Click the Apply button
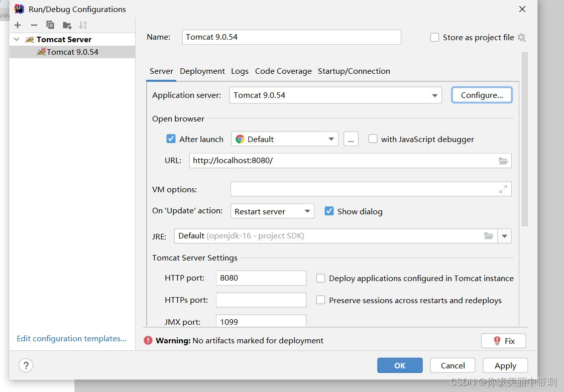 (x=505, y=365)
